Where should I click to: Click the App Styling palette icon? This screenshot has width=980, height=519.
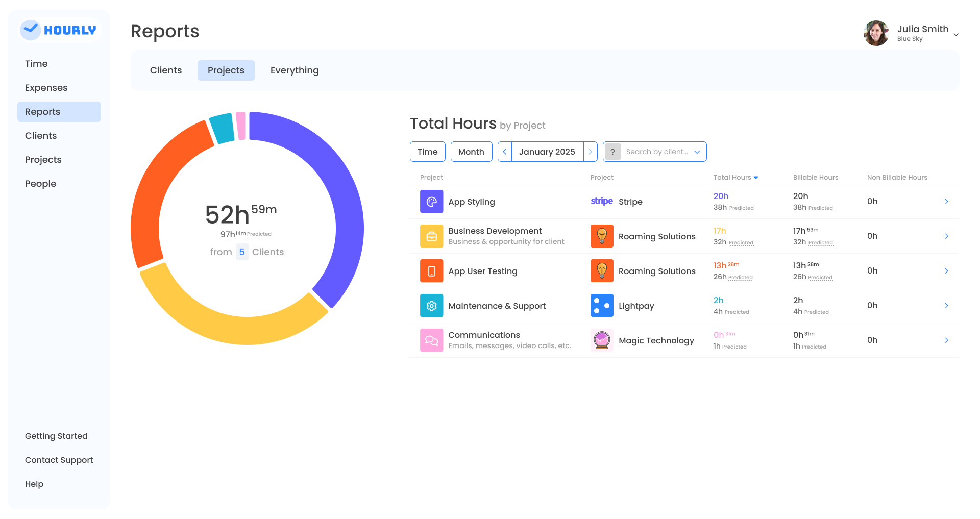point(431,202)
